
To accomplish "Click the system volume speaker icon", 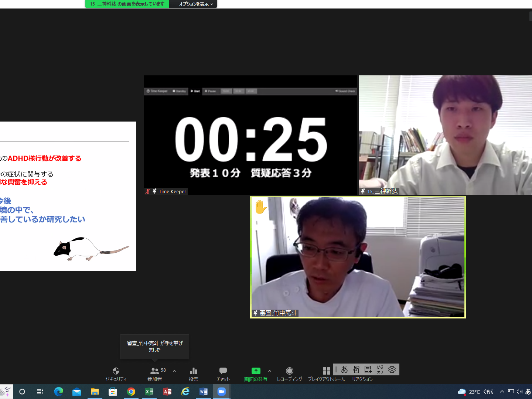I will click(x=519, y=392).
